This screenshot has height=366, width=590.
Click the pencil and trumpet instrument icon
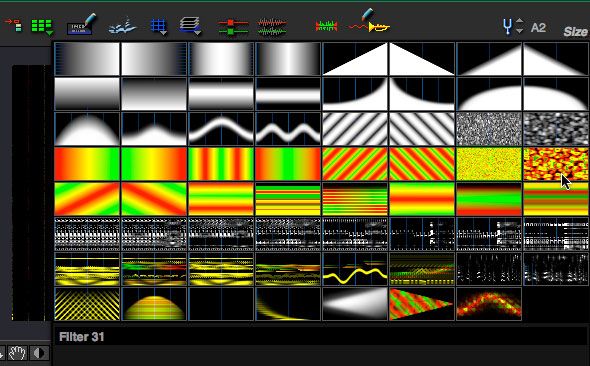click(369, 21)
